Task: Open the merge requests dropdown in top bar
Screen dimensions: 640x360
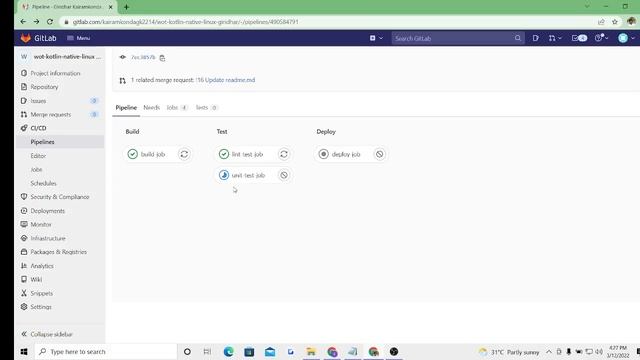Action: pos(555,38)
